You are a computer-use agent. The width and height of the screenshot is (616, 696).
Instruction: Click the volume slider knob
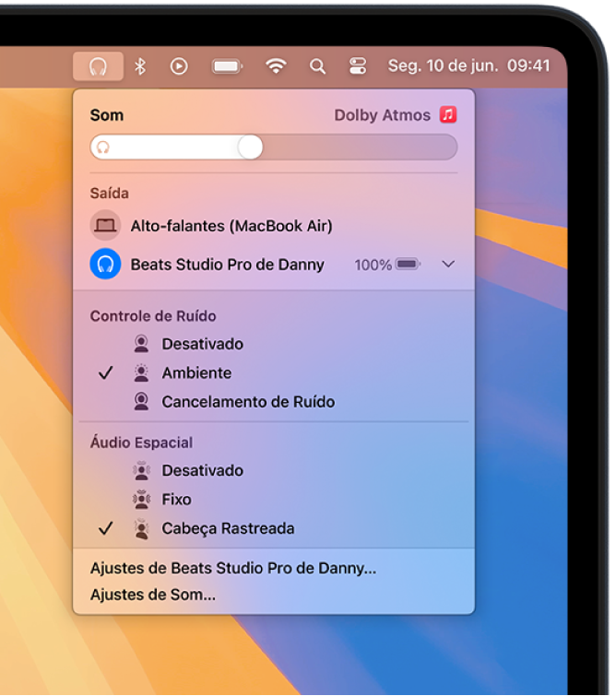(x=250, y=147)
